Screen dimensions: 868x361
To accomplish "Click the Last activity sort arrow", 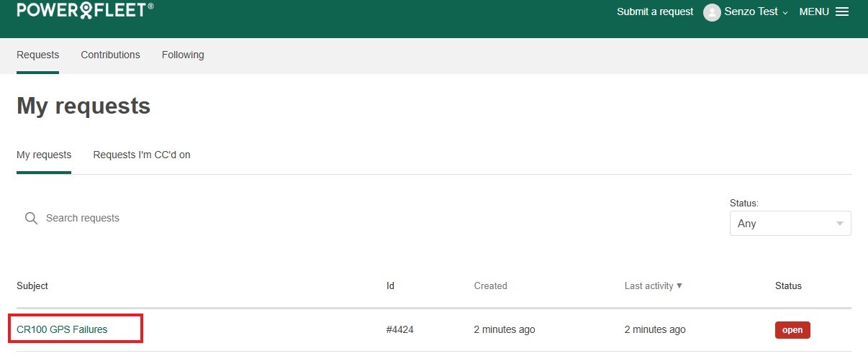I will (679, 285).
